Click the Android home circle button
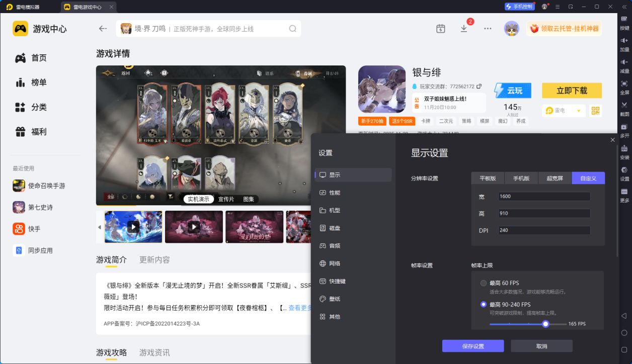Viewport: 632px width, 364px height. [x=624, y=333]
